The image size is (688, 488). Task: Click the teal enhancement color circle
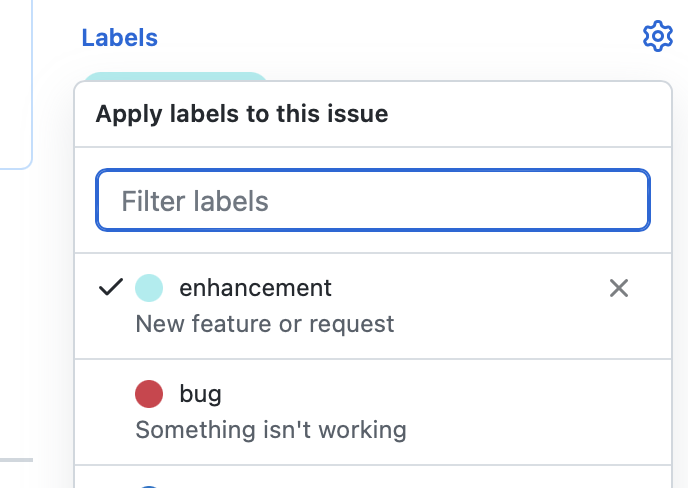tap(149, 288)
